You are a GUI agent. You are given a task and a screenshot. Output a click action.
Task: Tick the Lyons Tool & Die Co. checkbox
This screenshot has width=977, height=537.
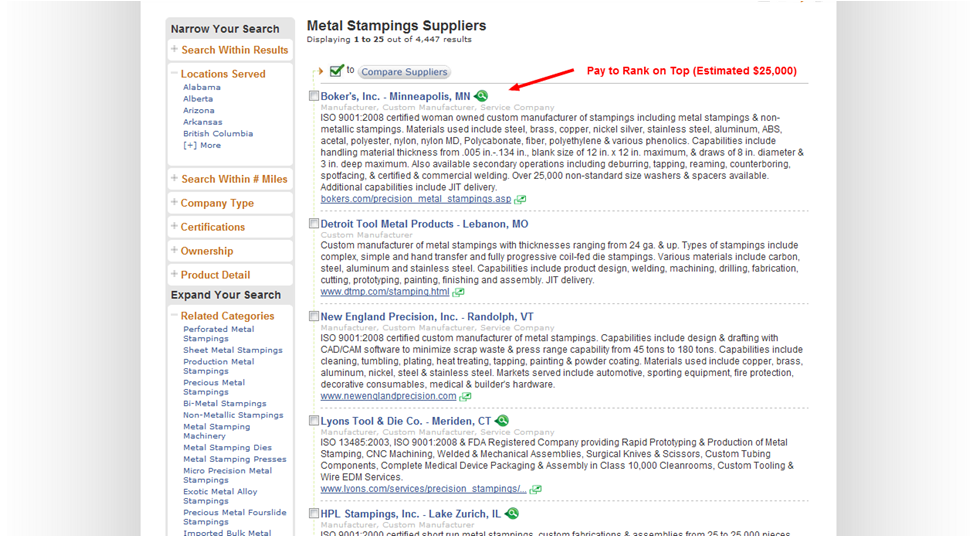pyautogui.click(x=314, y=421)
